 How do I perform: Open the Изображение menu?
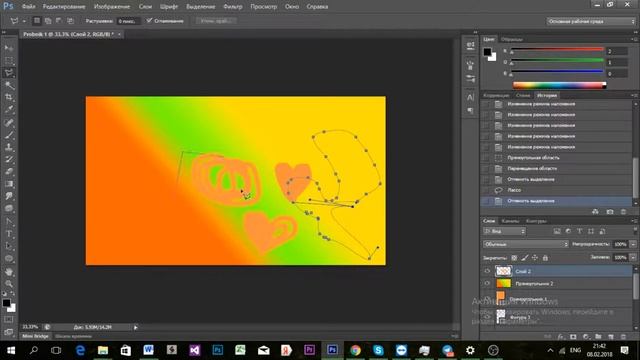pos(112,7)
